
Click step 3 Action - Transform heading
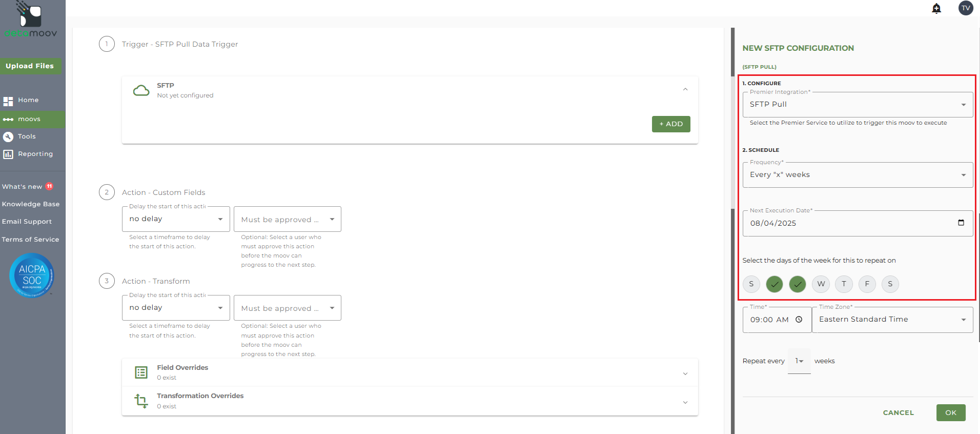pyautogui.click(x=156, y=281)
